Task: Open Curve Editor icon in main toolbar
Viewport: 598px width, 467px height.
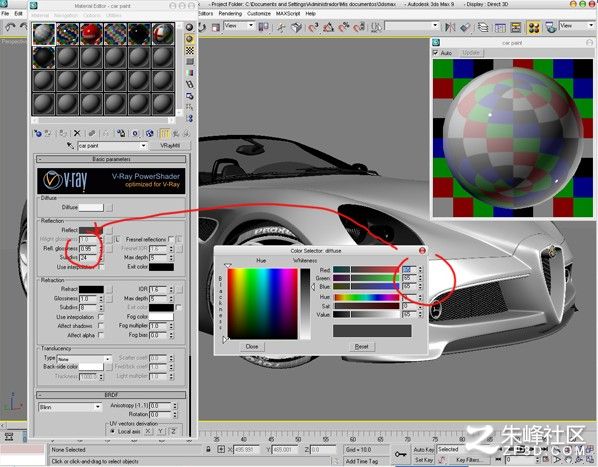Action: 500,27
